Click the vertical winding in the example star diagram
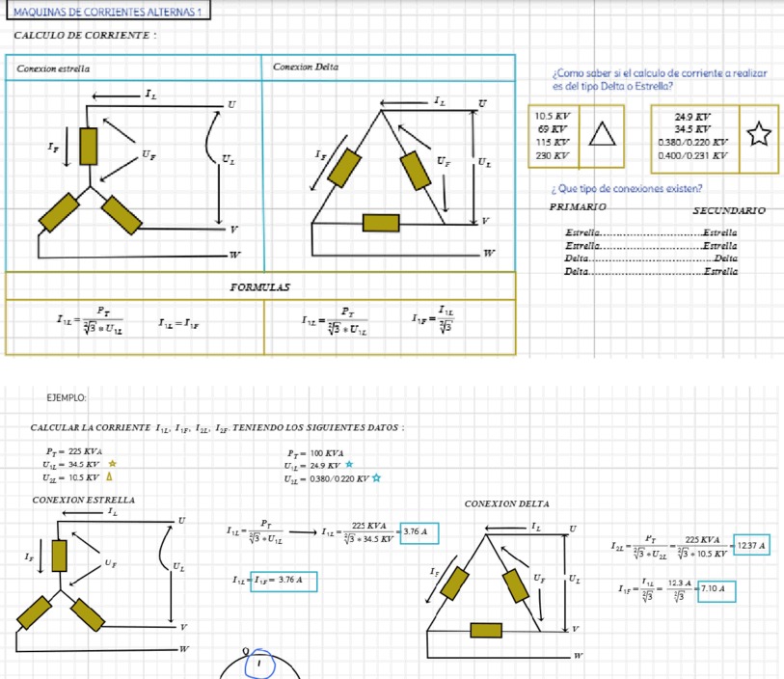 click(60, 556)
